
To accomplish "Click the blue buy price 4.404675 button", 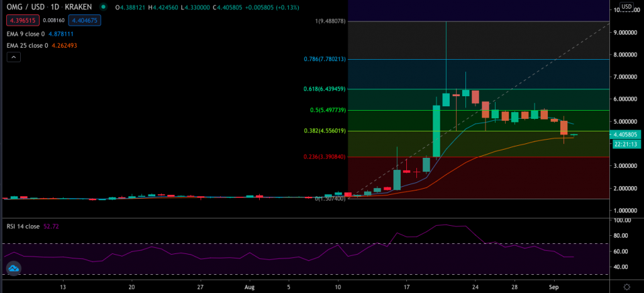I will coord(85,20).
